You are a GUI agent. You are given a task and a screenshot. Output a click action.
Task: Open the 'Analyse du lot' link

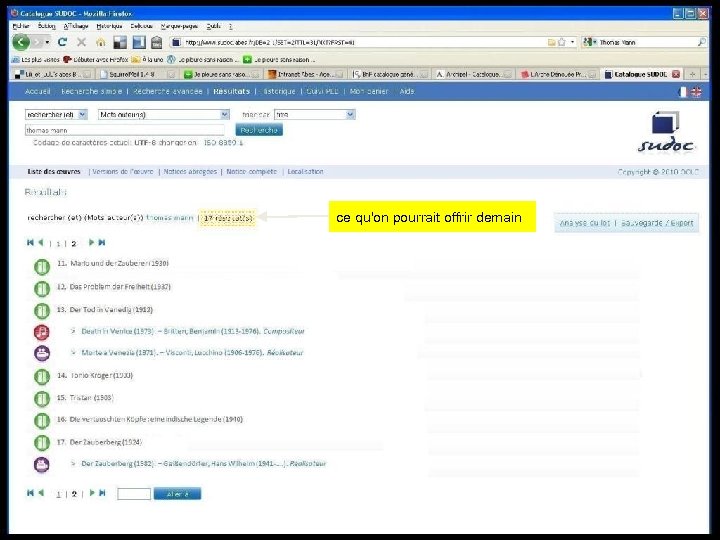click(585, 223)
